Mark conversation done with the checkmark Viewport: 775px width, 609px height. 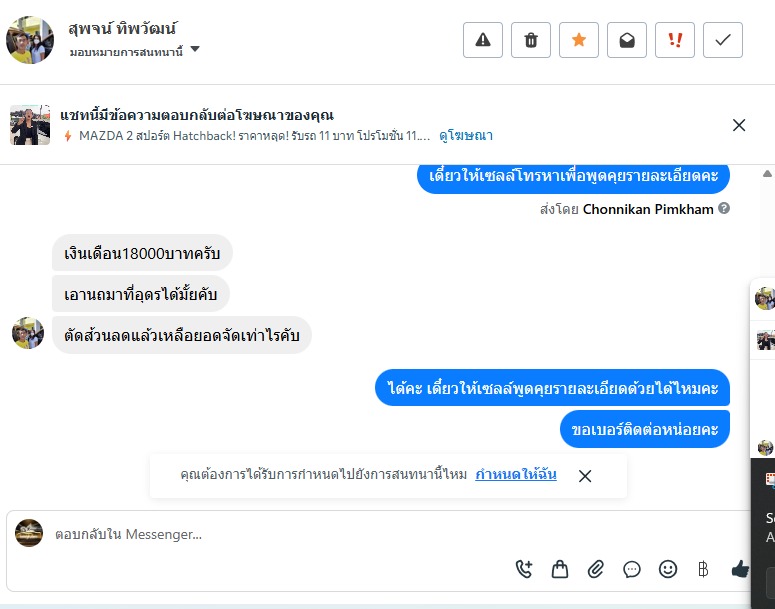click(723, 40)
